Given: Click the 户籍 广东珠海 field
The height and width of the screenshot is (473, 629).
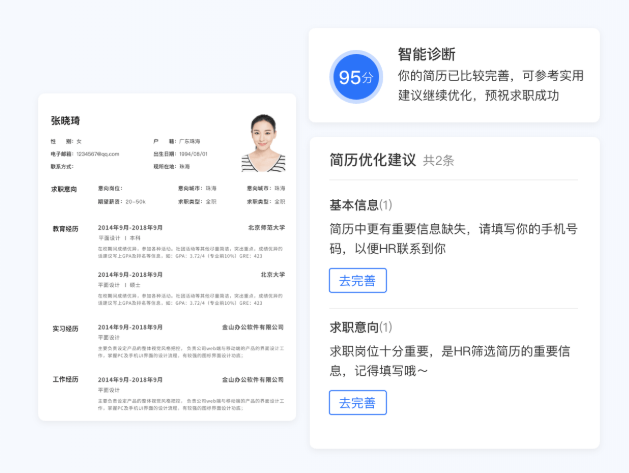Looking at the screenshot, I should 177,141.
